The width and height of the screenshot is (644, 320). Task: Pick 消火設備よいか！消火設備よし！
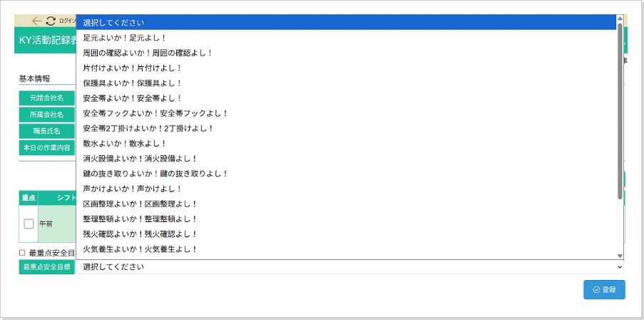[140, 159]
